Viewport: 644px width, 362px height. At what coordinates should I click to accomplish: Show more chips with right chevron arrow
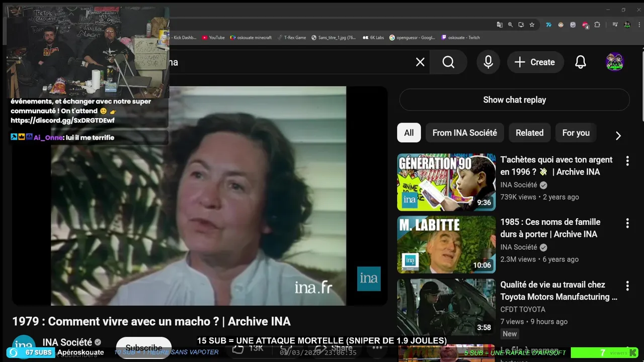618,135
